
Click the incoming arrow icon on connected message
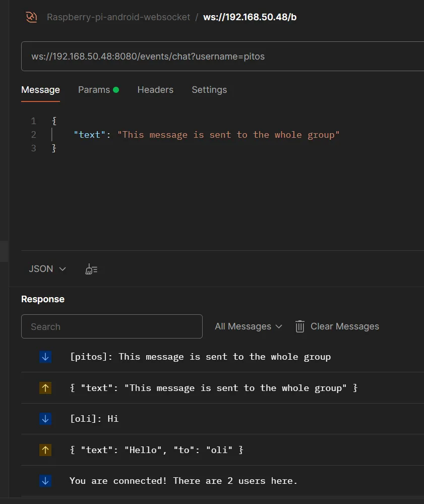[45, 481]
